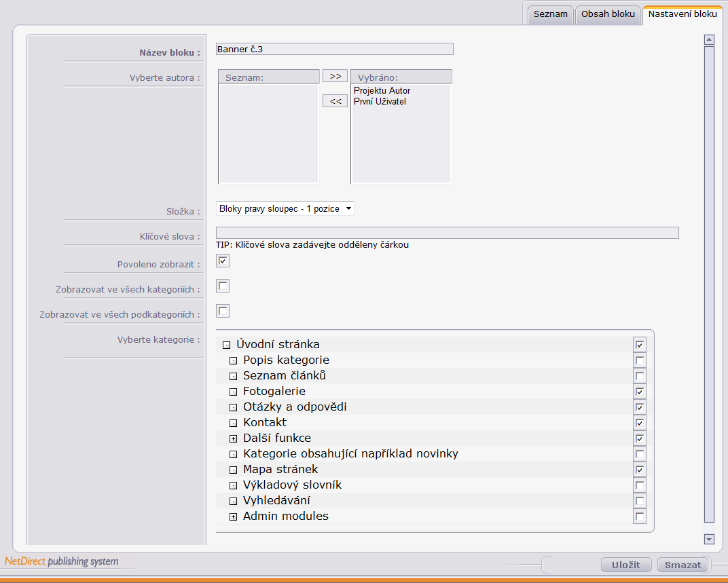Click the Kontakt tree node icon
This screenshot has height=583, width=728.
[x=233, y=423]
